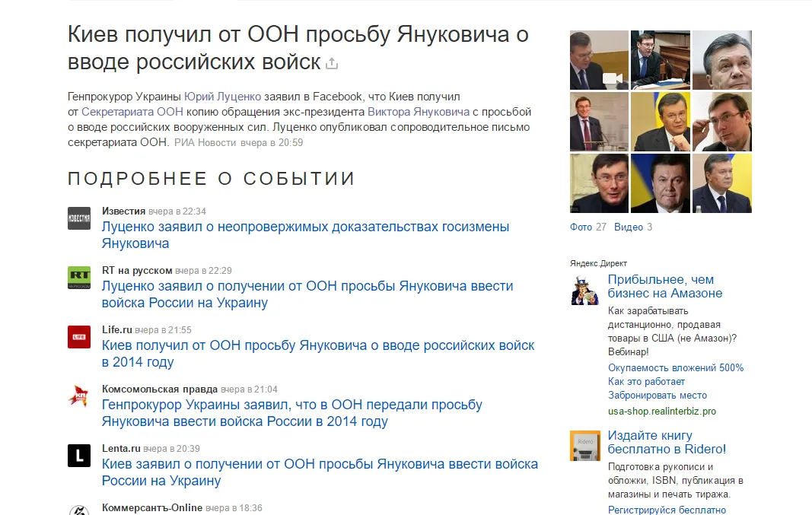Screen dimensions: 812x515
Task: Open the top right photo thumbnail
Action: (x=722, y=60)
